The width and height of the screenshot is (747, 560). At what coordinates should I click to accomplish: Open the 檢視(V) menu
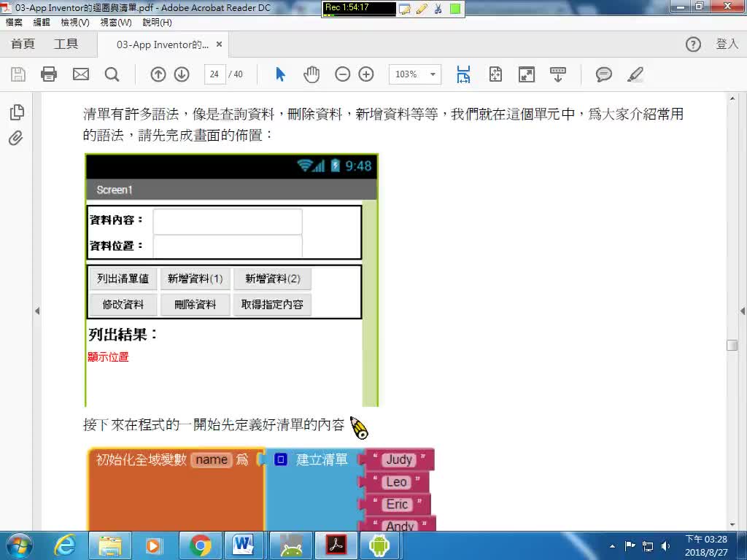(75, 23)
